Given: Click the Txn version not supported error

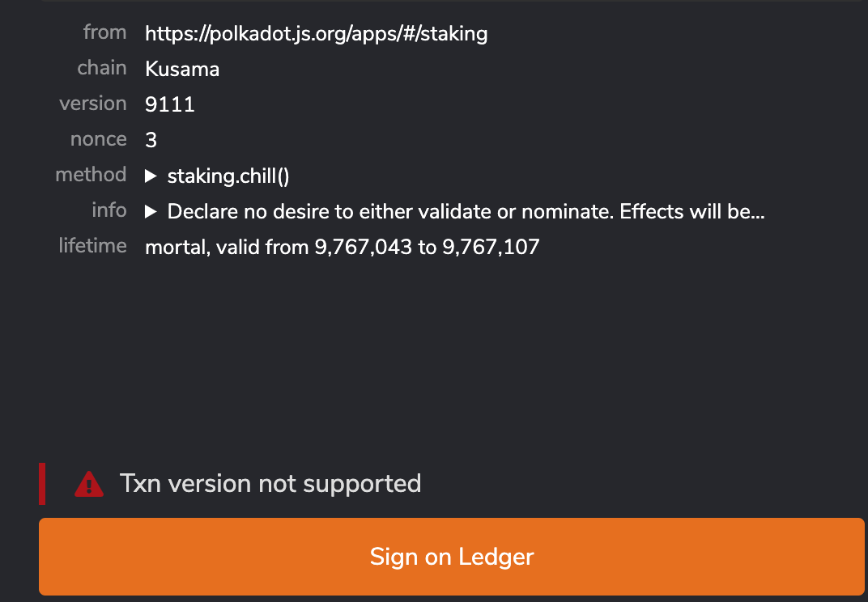Looking at the screenshot, I should click(270, 483).
